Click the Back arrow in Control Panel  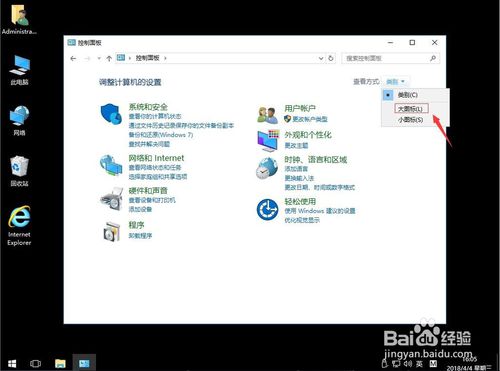(x=73, y=58)
